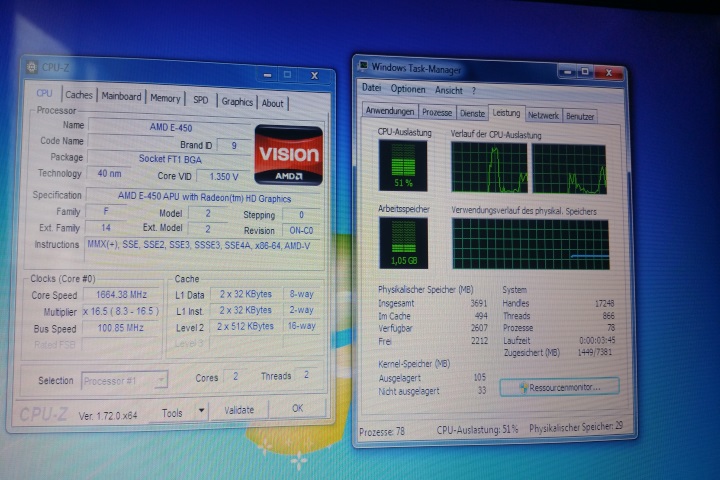Open the Memory tab in CPU-Z
This screenshot has width=720, height=480.
[165, 98]
